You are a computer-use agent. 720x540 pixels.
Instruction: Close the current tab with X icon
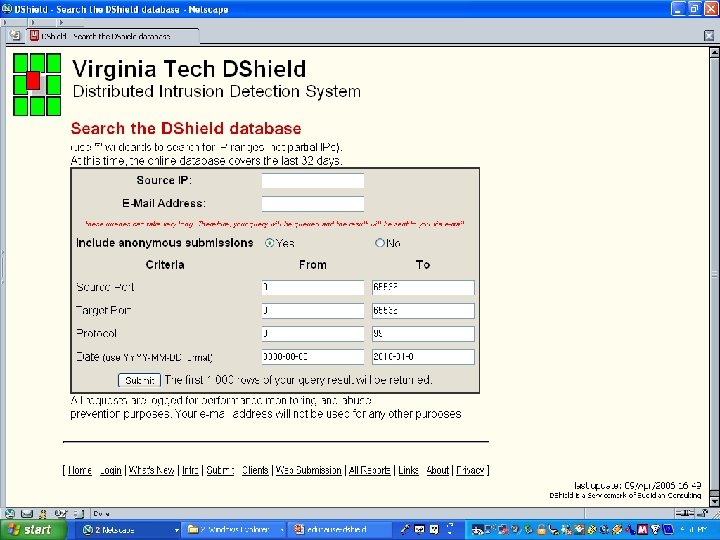point(709,35)
